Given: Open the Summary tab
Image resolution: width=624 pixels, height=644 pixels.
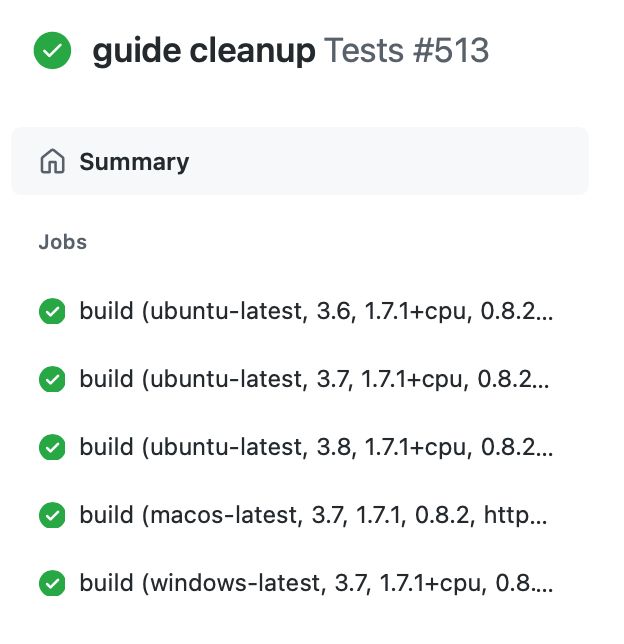Looking at the screenshot, I should (299, 161).
